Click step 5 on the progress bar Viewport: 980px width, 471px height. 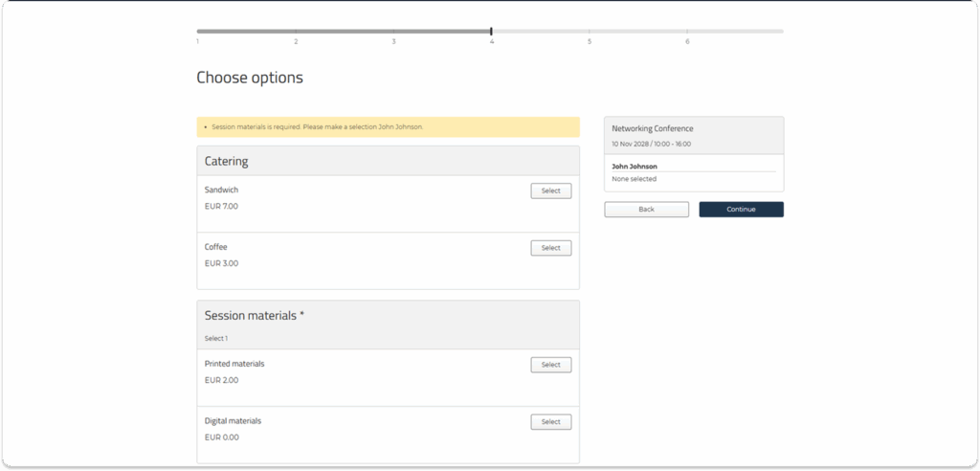pyautogui.click(x=590, y=41)
